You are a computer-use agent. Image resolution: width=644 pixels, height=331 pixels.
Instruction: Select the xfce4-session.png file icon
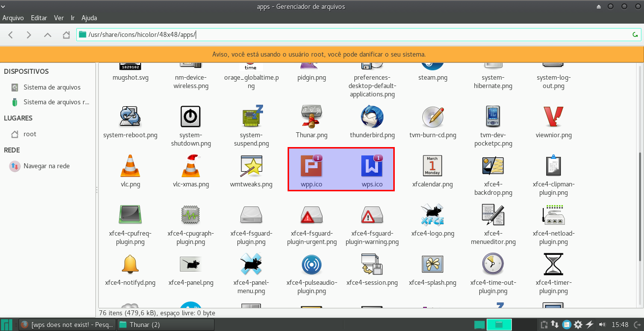(x=372, y=264)
